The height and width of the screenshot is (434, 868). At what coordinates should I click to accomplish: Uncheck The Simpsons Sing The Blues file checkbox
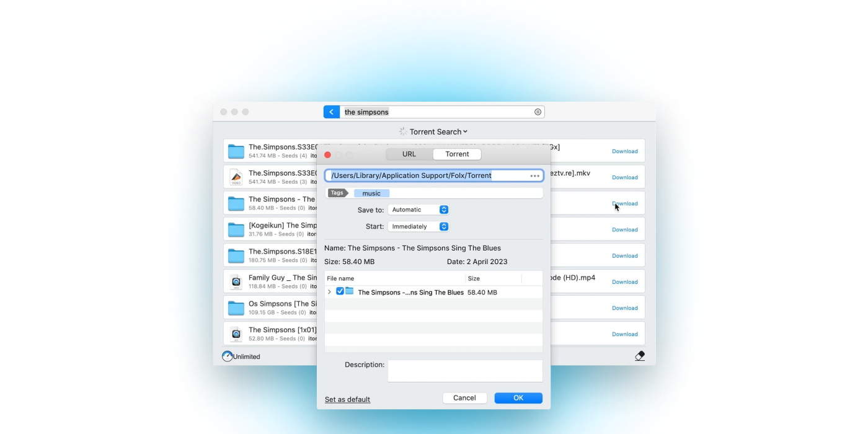(340, 291)
